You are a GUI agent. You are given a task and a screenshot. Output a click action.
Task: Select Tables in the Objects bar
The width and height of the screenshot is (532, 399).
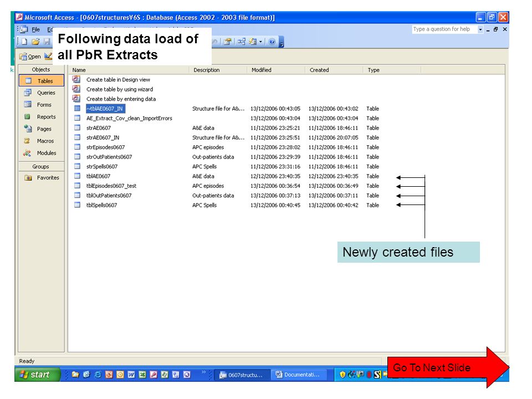[x=42, y=81]
